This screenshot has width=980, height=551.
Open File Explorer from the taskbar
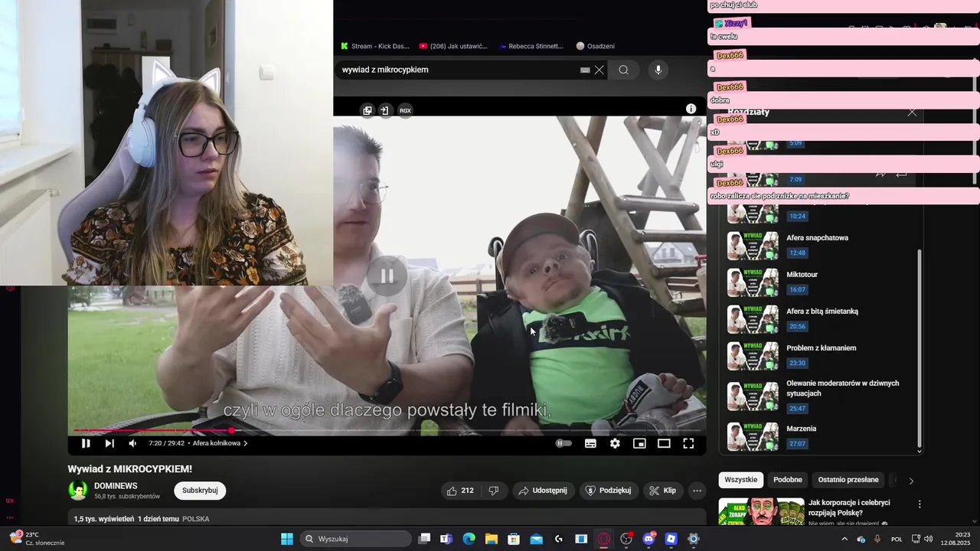[x=491, y=539]
